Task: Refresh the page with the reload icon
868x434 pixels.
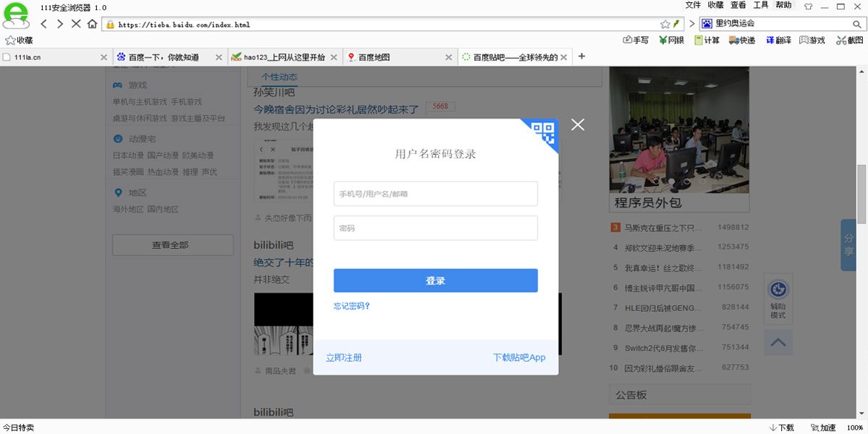Action: tap(75, 23)
